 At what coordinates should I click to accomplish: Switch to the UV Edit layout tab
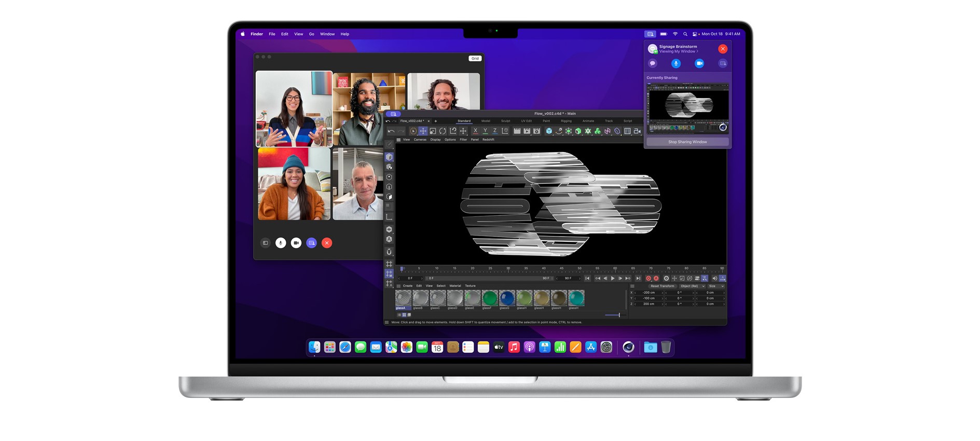pos(526,121)
